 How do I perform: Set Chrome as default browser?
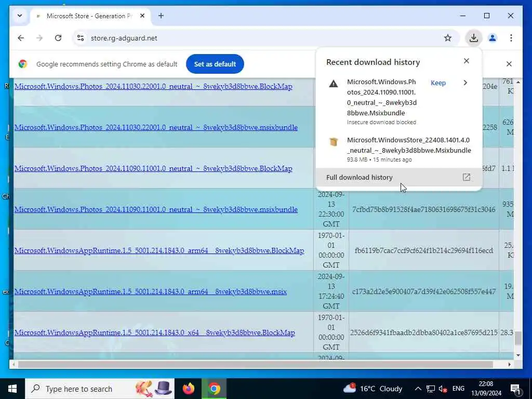point(215,64)
